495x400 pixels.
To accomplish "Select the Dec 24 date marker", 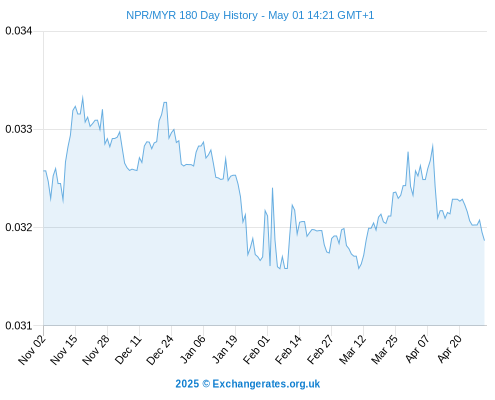I will (160, 350).
